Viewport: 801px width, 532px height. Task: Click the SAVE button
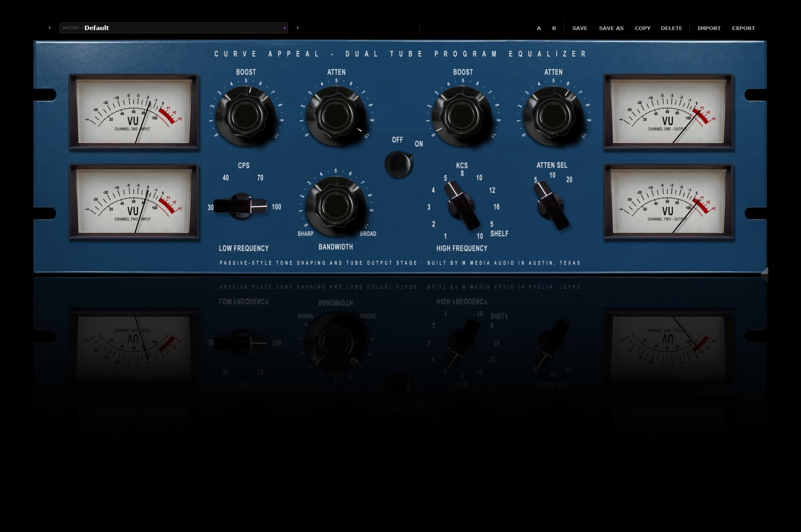(x=580, y=28)
